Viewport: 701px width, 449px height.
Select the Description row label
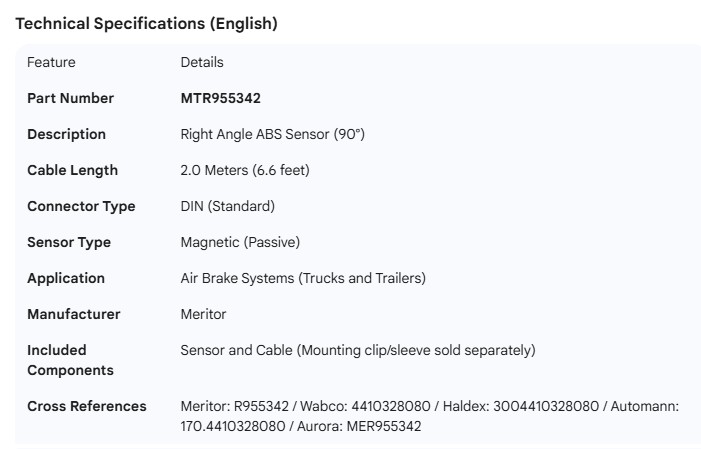(x=66, y=134)
